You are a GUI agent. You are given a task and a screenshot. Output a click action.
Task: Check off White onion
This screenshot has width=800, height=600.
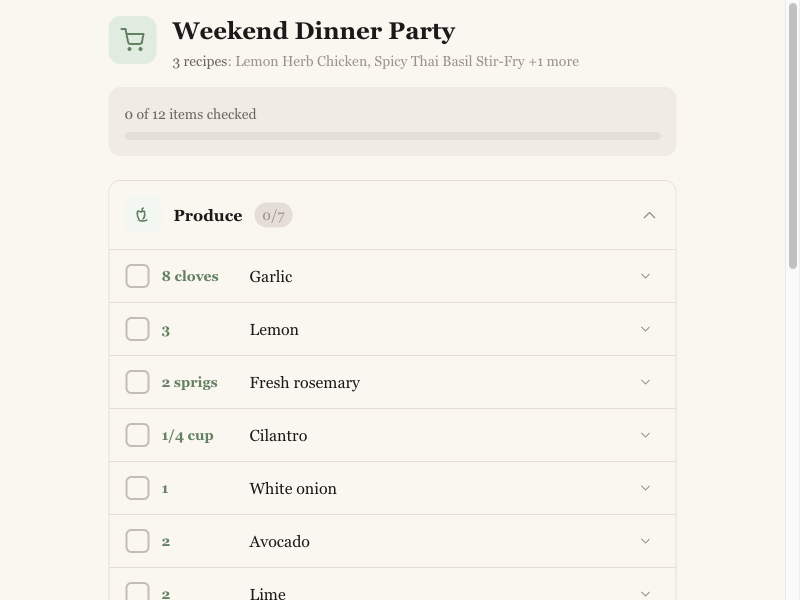pos(137,488)
